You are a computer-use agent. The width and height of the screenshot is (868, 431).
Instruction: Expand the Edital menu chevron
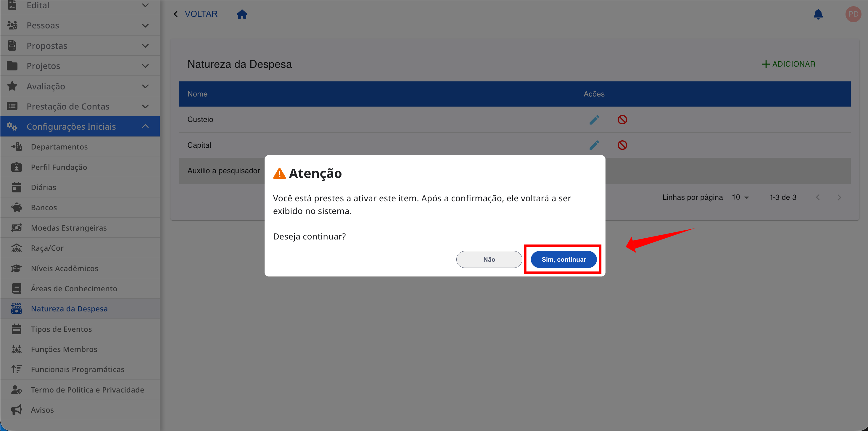(x=145, y=5)
